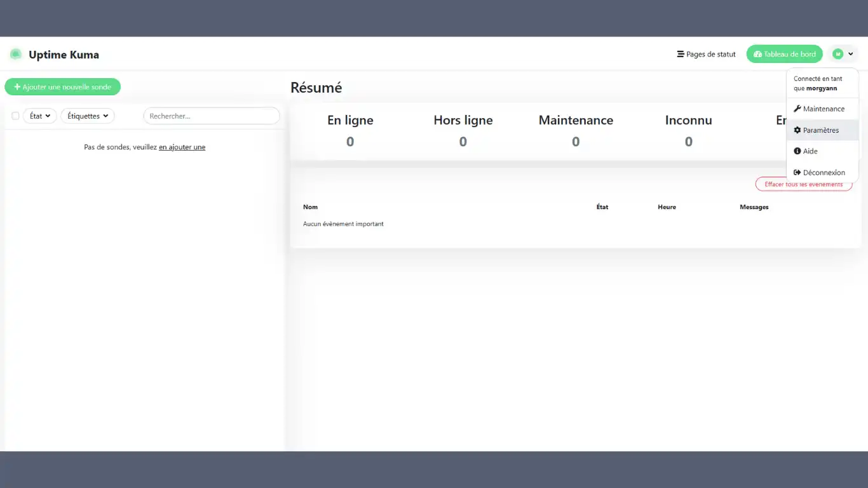Click the Heure column header
868x488 pixels.
pos(667,207)
